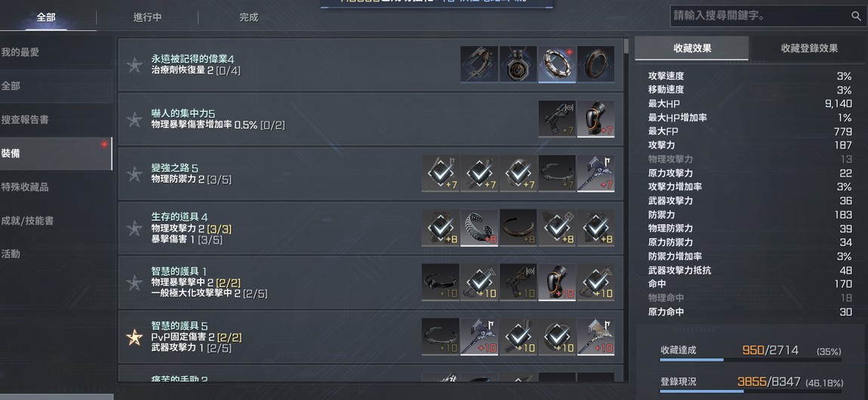Image resolution: width=868 pixels, height=400 pixels.
Task: Choose the +7 knee guard in 嚇人的集中力5
Action: pos(596,118)
